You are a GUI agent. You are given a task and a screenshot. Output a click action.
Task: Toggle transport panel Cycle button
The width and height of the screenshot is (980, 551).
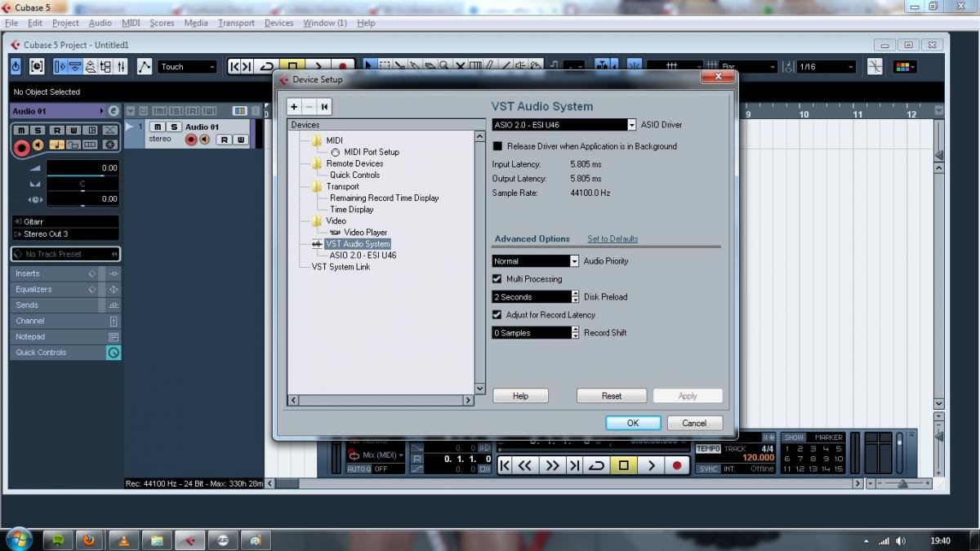pyautogui.click(x=597, y=465)
